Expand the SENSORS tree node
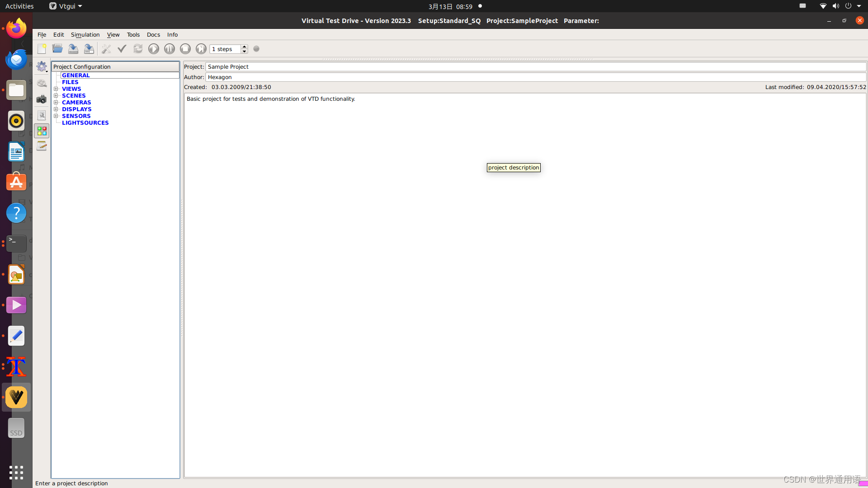Screen dimensions: 868x488 (56, 116)
